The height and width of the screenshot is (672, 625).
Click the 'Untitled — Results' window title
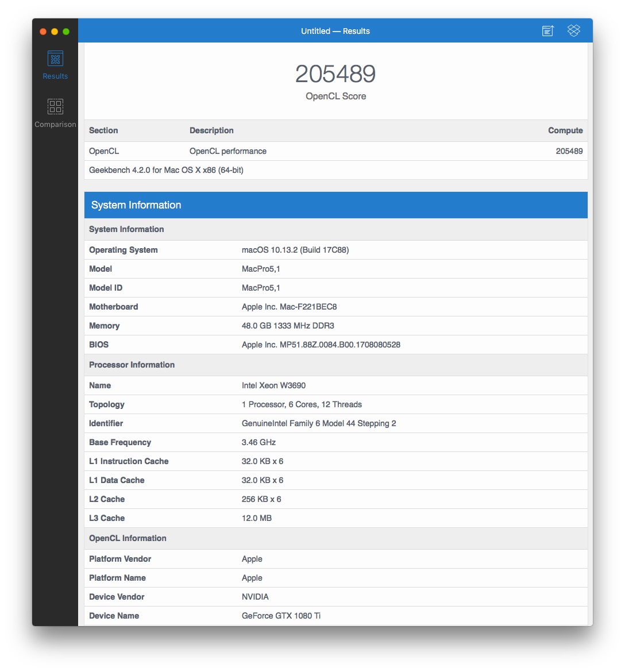[335, 31]
